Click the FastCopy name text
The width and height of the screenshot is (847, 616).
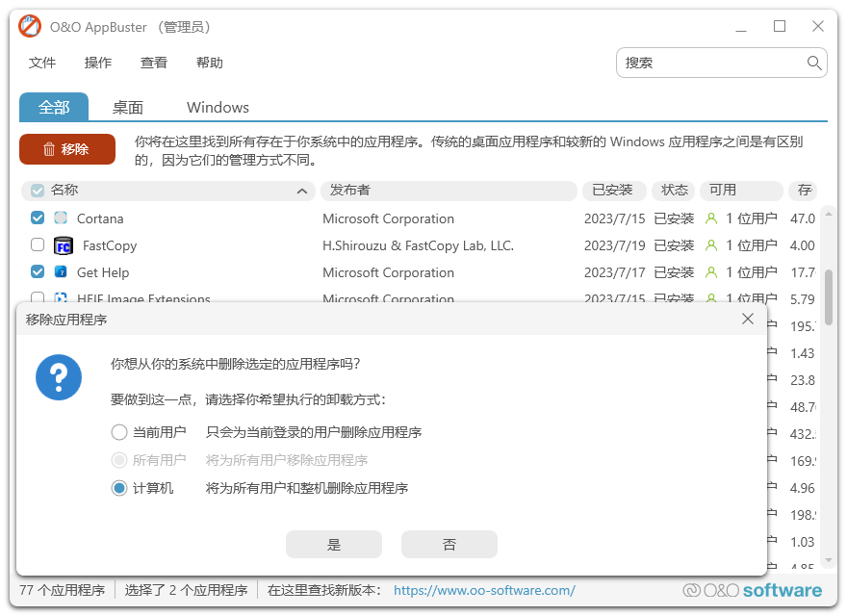coord(110,245)
